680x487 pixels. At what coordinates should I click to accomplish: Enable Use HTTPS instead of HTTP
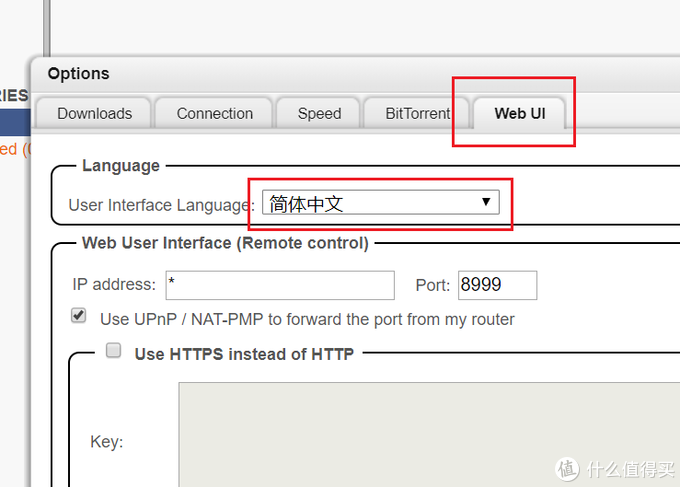[114, 351]
